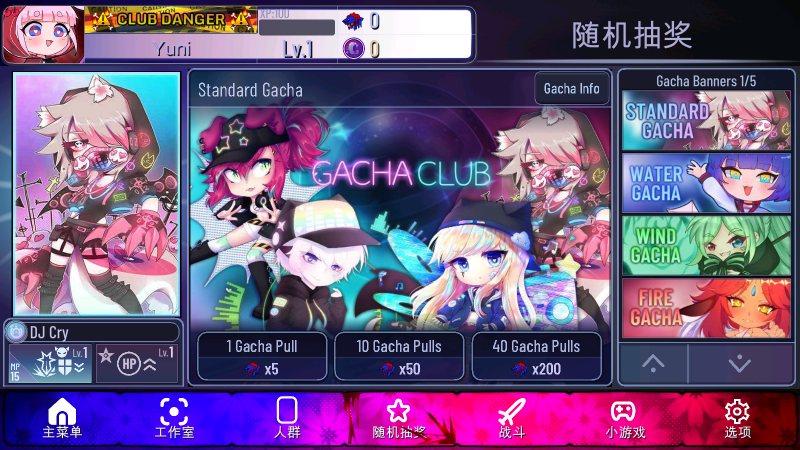
Task: Select the Standard Gacha banner
Action: click(706, 120)
